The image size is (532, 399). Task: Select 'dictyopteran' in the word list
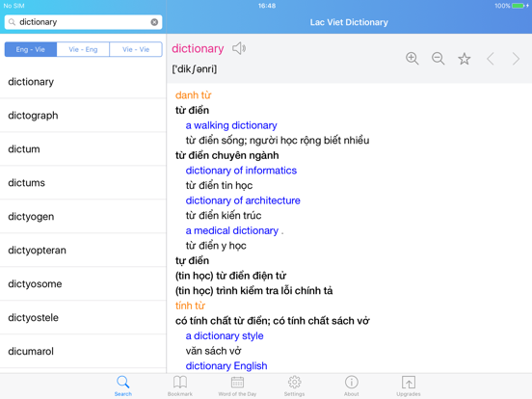(x=83, y=250)
